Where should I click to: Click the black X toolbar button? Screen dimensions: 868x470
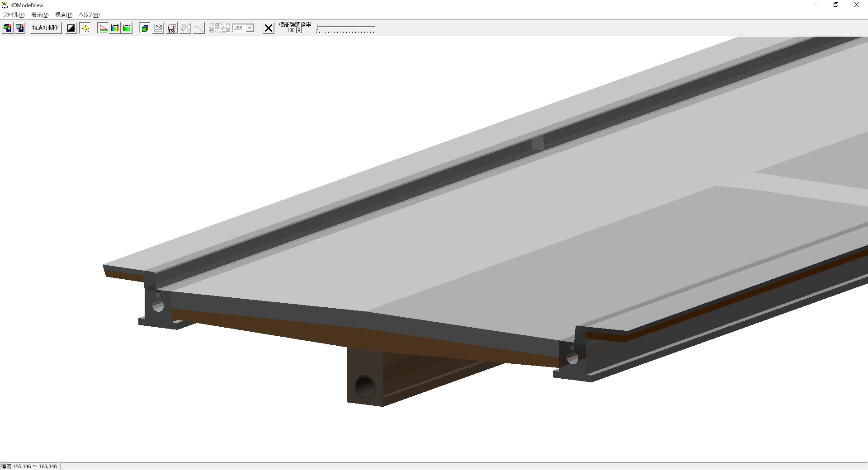click(x=269, y=28)
